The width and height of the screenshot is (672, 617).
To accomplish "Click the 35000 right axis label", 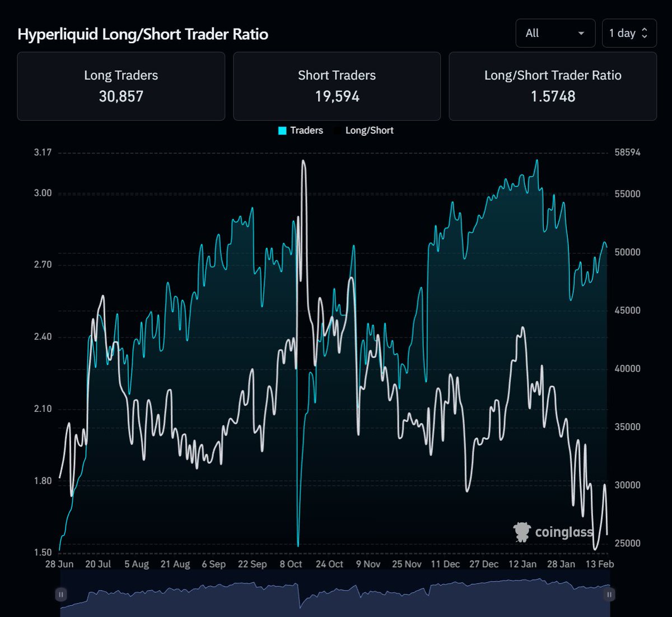I will tap(627, 426).
